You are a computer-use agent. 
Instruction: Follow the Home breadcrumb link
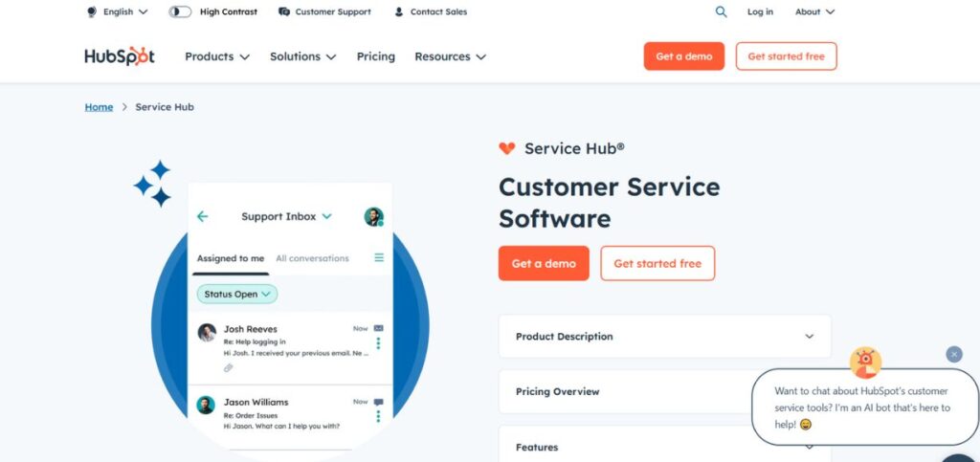point(99,107)
